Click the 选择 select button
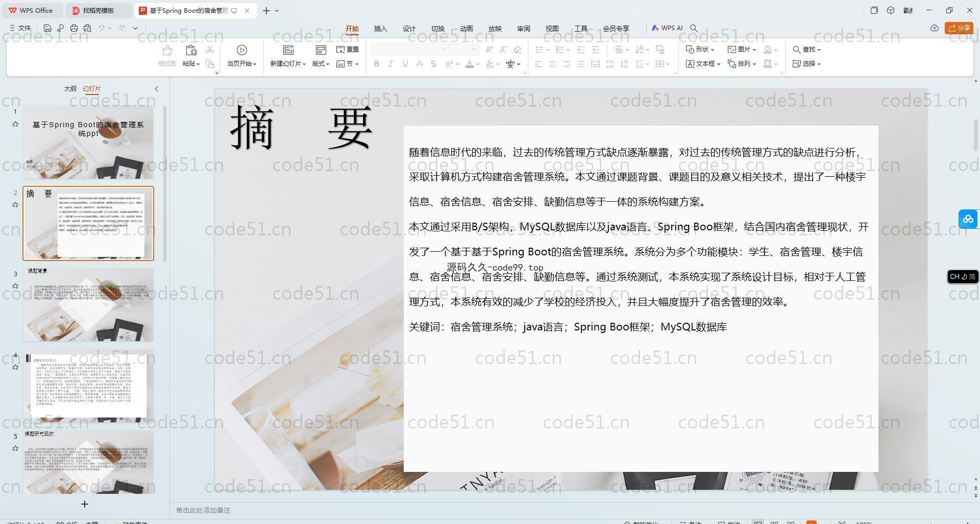The height and width of the screenshot is (524, 980). 806,64
